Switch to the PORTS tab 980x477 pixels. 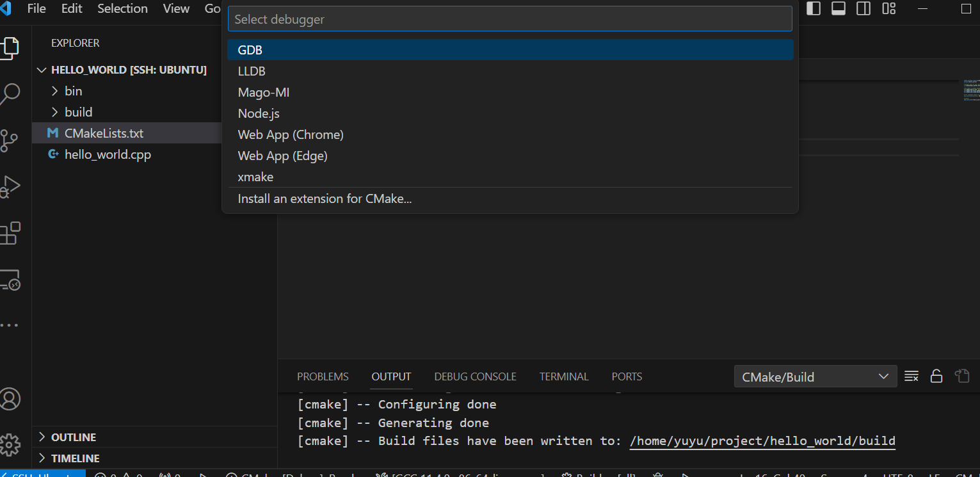point(627,376)
